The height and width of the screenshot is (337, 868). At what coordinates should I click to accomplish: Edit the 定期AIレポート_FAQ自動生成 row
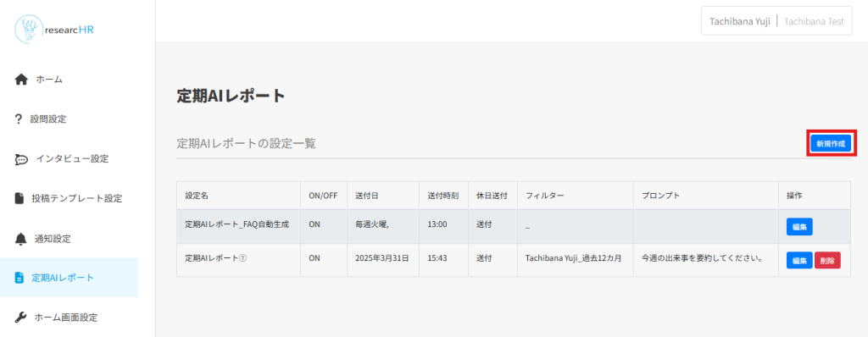point(799,226)
